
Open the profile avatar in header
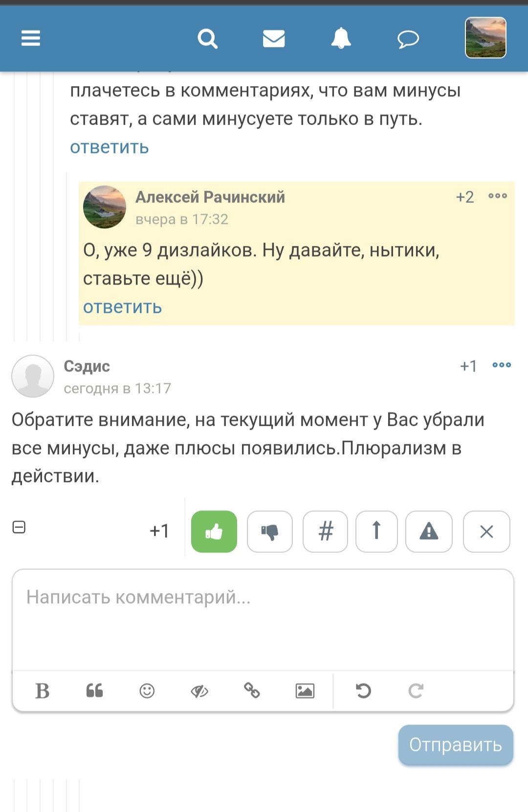click(x=485, y=38)
